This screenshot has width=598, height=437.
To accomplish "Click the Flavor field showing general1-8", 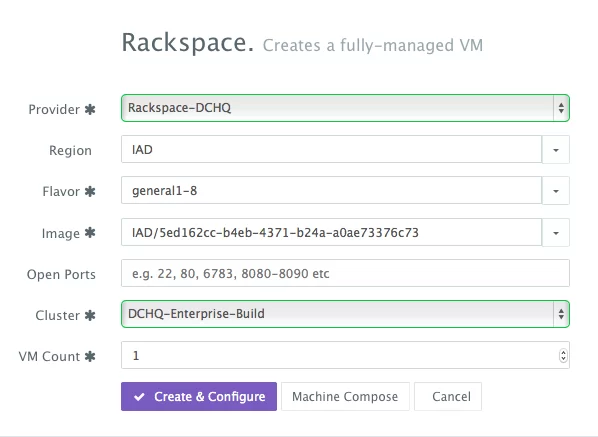I will coord(331,190).
